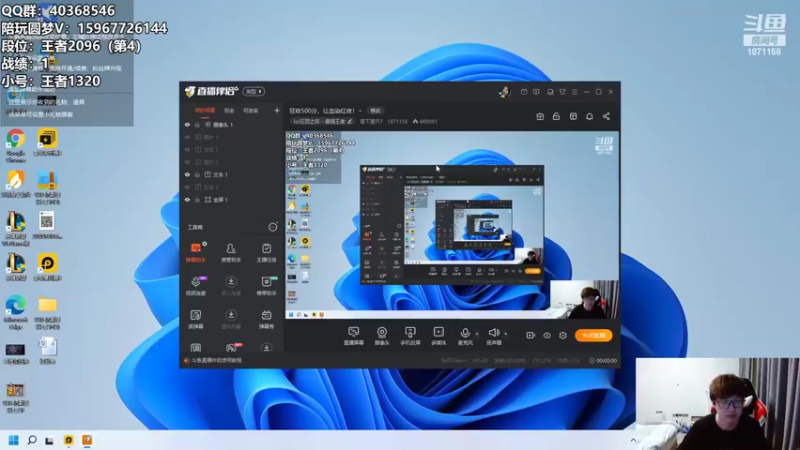Add 多媒体 media source
The width and height of the screenshot is (800, 450).
(439, 336)
